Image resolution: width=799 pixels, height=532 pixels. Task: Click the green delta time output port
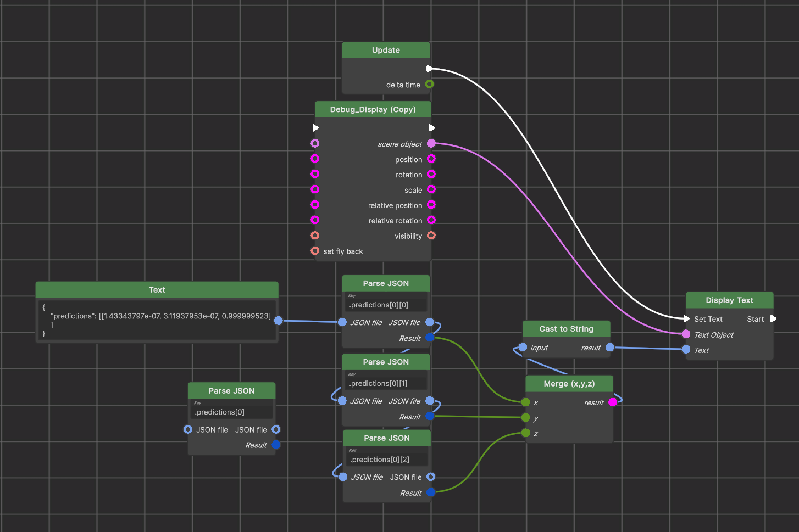pyautogui.click(x=429, y=84)
